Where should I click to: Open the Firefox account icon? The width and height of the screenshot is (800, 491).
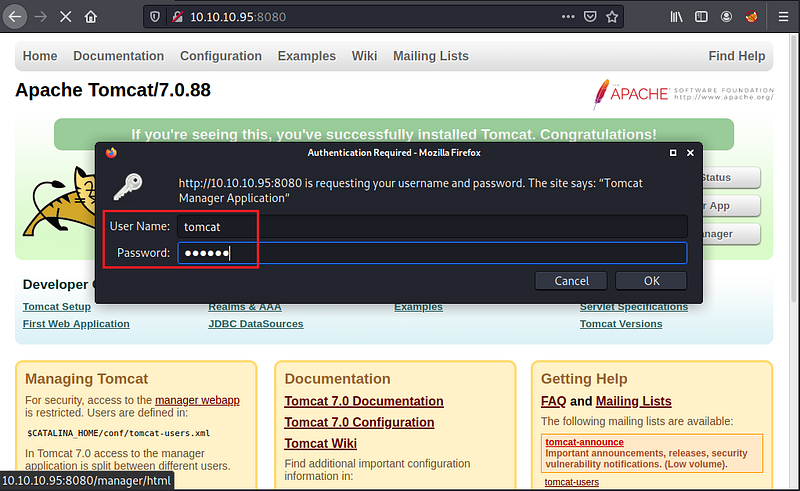point(727,17)
